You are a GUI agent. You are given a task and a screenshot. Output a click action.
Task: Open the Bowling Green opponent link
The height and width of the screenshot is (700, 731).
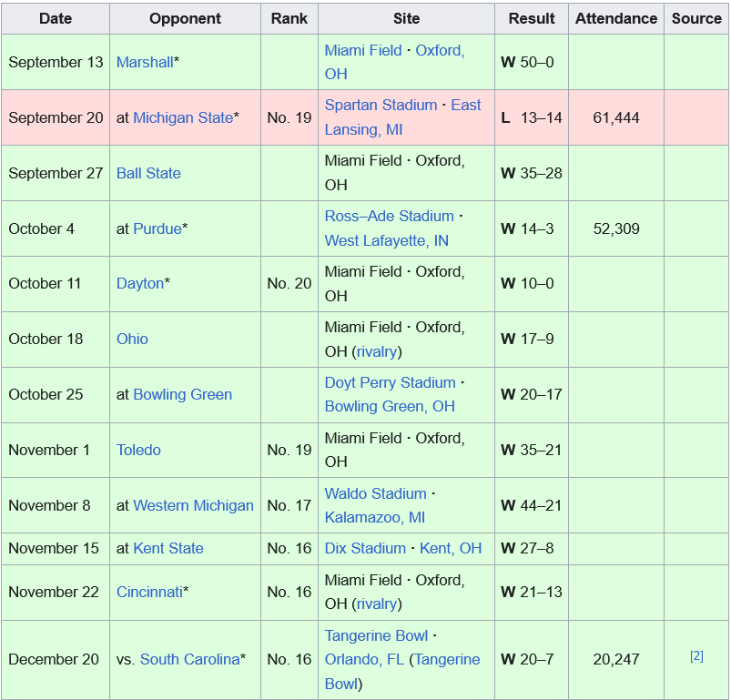tap(182, 394)
